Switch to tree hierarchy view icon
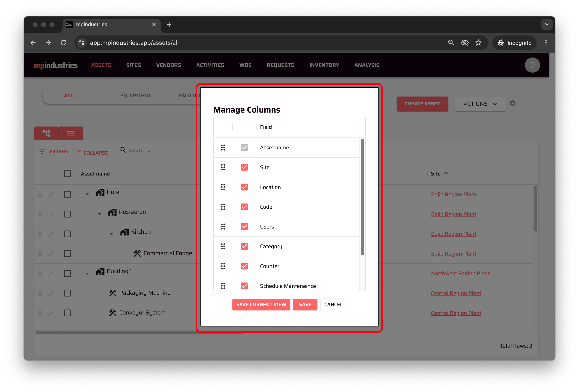579x392 pixels. 46,133
